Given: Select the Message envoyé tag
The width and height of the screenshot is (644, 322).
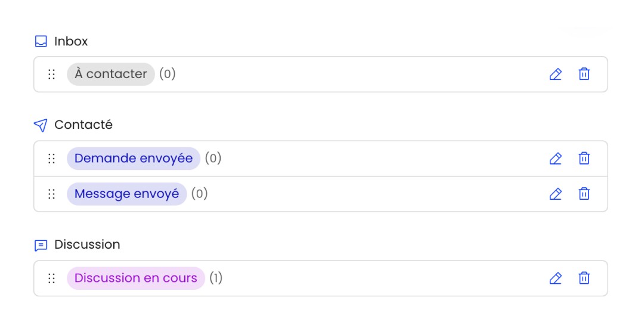Looking at the screenshot, I should click(x=126, y=194).
